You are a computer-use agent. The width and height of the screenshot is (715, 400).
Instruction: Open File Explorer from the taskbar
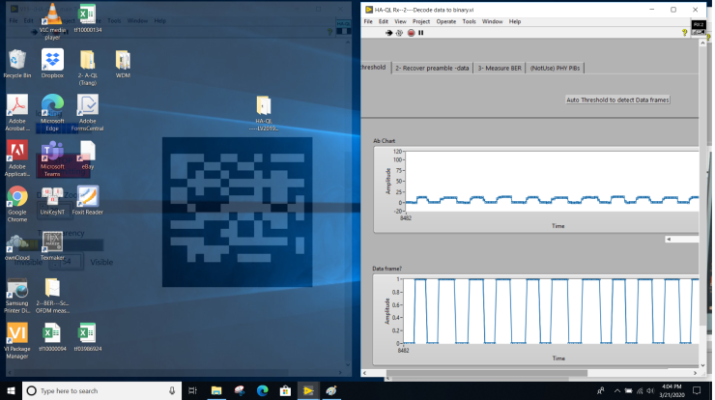coord(216,390)
